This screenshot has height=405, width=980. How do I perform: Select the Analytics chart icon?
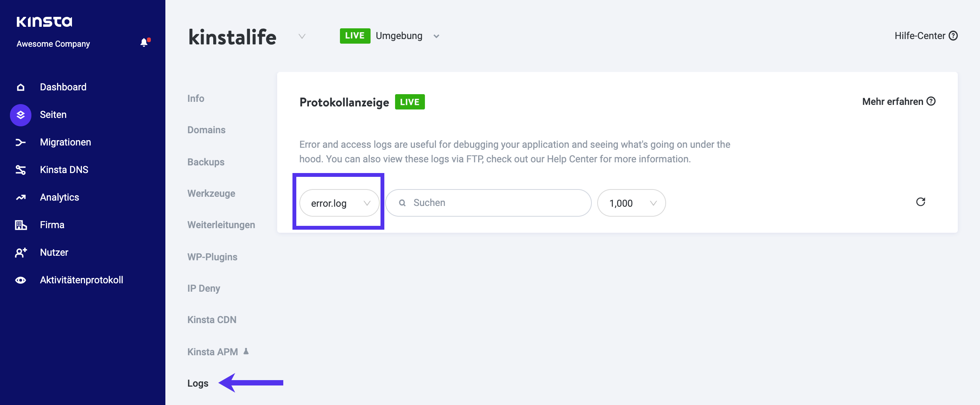[21, 197]
